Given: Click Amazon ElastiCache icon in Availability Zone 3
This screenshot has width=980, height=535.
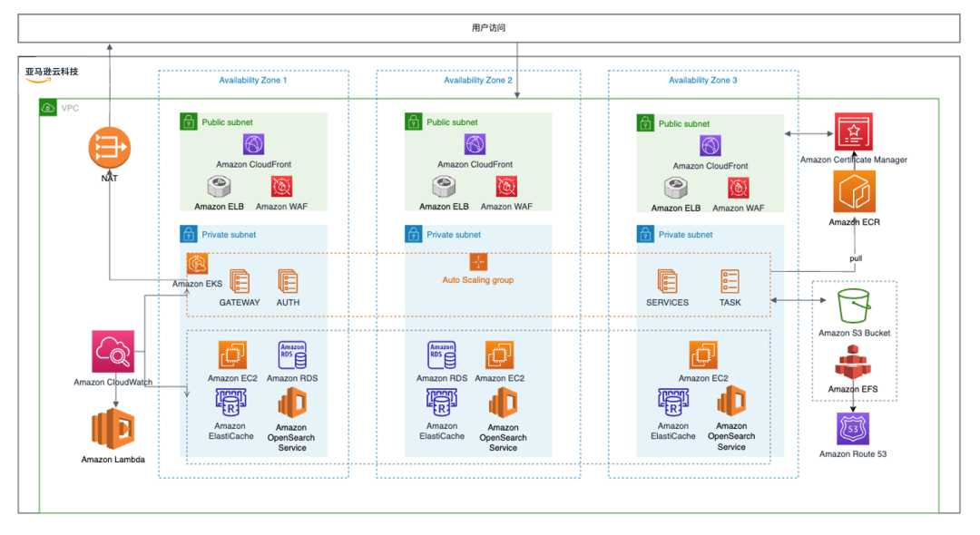Looking at the screenshot, I should (x=673, y=403).
